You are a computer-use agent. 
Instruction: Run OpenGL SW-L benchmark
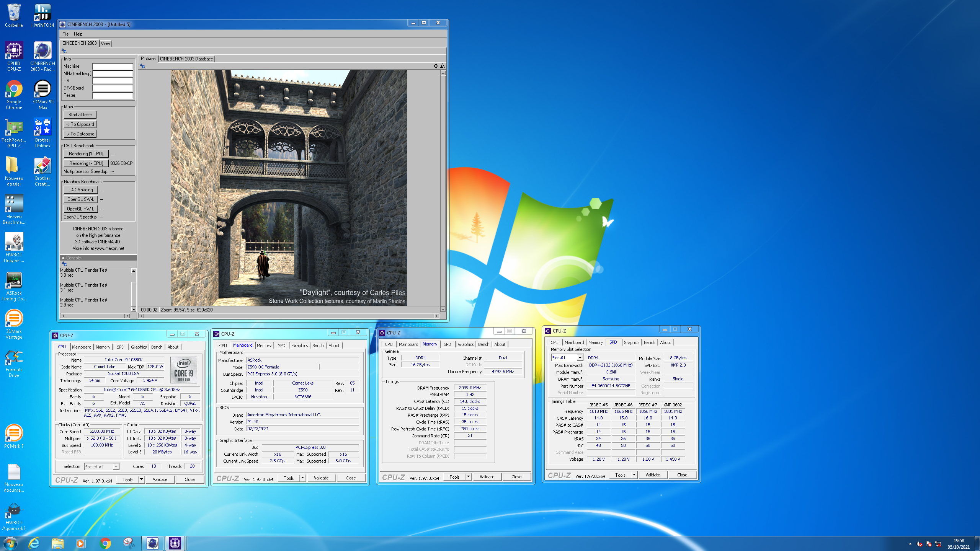(x=81, y=199)
